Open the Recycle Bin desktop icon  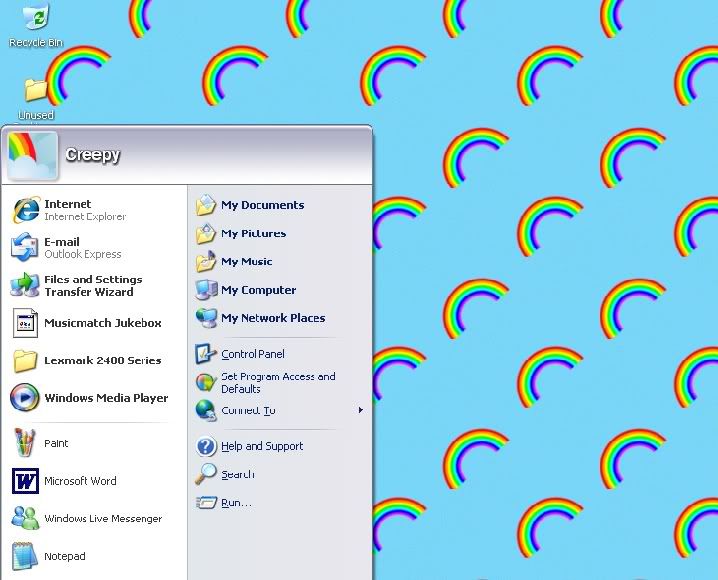tap(35, 20)
